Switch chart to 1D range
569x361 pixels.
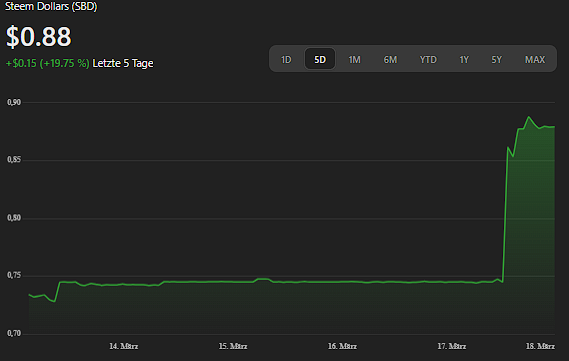tap(286, 60)
